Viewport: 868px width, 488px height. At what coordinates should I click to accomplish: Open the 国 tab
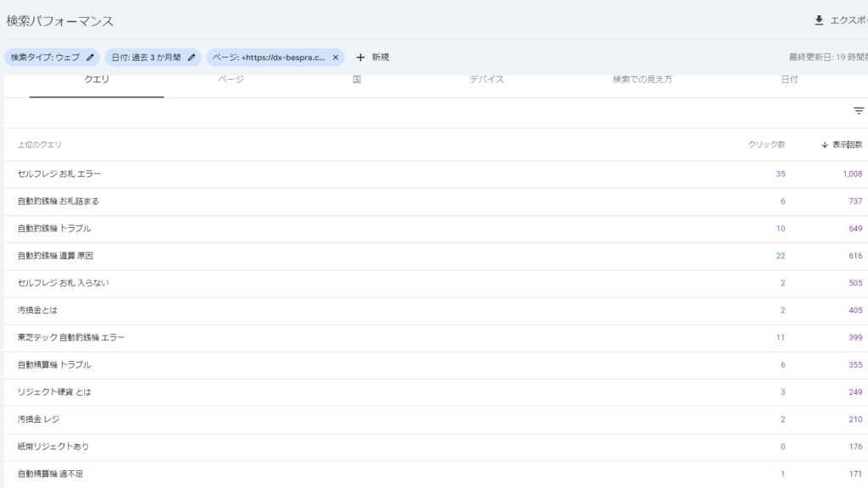click(357, 80)
